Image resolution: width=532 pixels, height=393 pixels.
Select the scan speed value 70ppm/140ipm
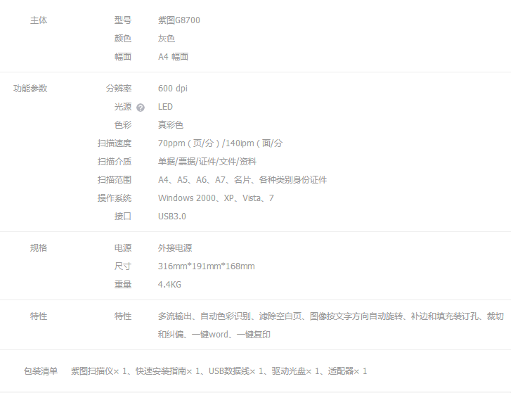click(220, 143)
